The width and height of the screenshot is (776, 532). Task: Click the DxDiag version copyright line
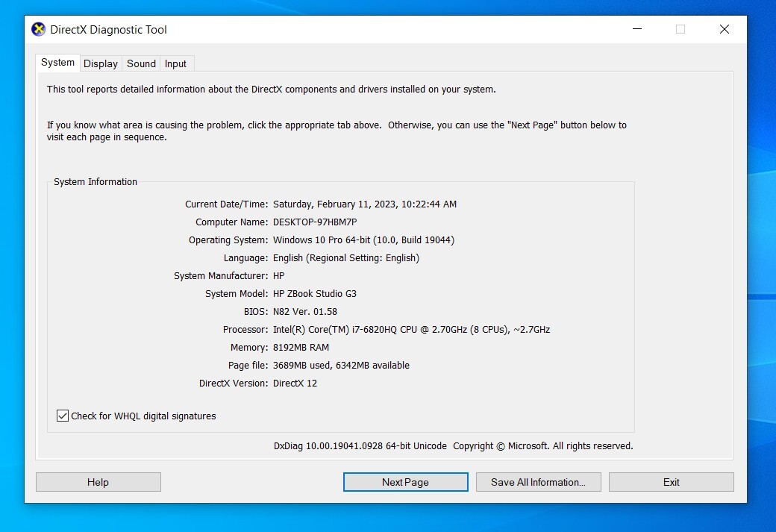click(x=454, y=446)
